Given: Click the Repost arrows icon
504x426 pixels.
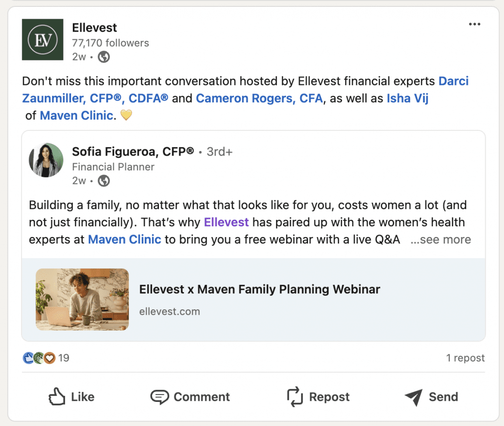Looking at the screenshot, I should coord(294,396).
